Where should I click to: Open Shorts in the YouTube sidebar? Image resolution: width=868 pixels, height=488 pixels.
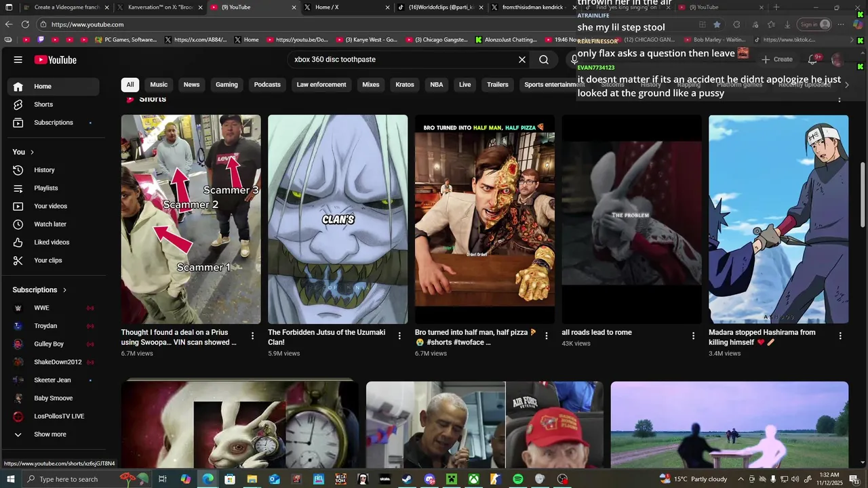[x=54, y=104]
